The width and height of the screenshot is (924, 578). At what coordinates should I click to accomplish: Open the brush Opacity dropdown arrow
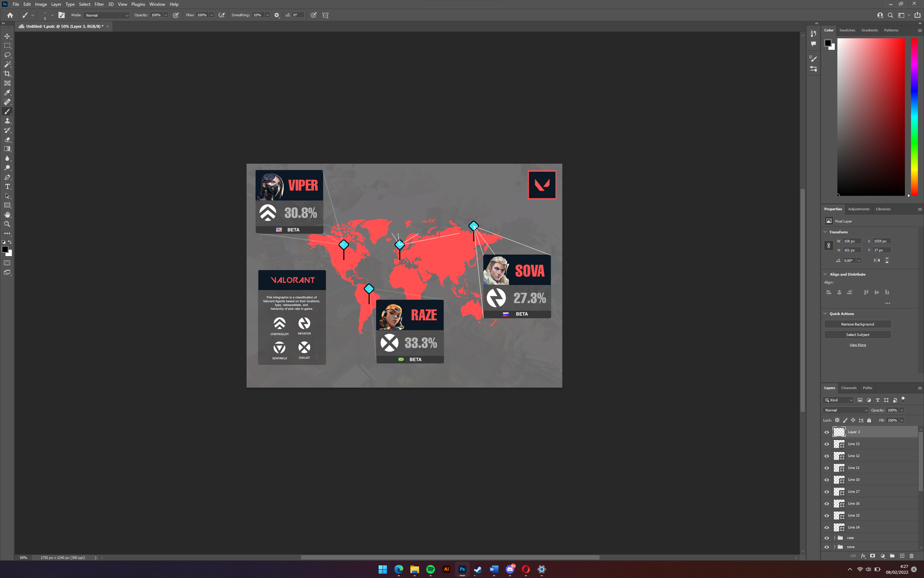[166, 15]
